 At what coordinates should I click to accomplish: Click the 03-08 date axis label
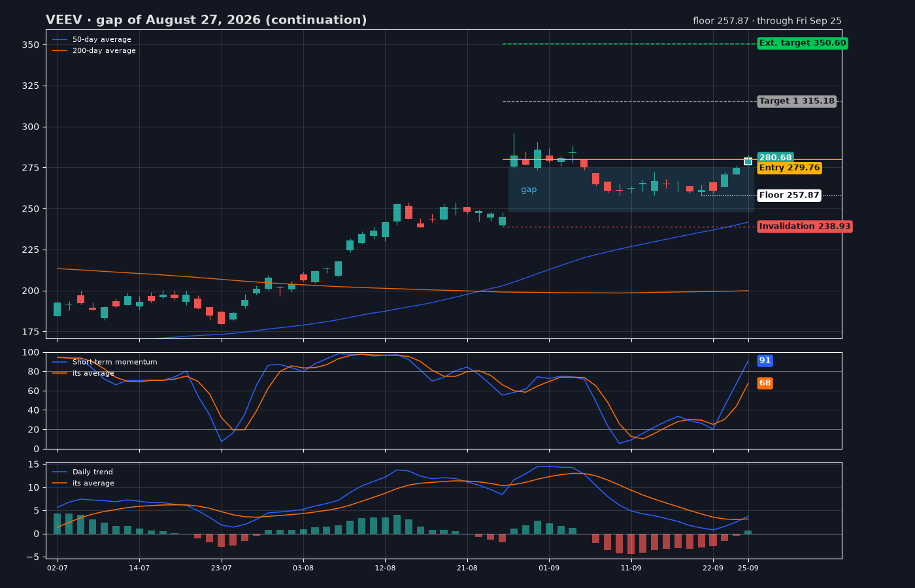(x=303, y=568)
